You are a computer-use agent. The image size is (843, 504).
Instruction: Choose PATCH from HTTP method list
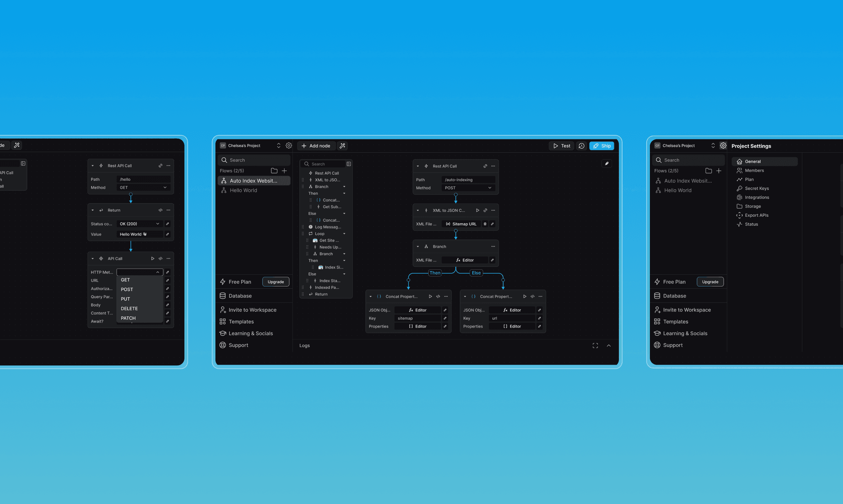point(140,318)
